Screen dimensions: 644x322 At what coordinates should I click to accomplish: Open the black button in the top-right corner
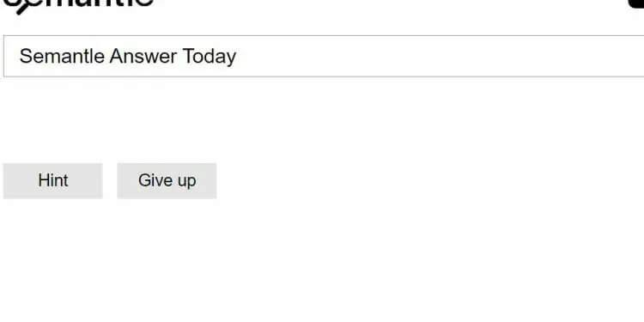click(636, 3)
